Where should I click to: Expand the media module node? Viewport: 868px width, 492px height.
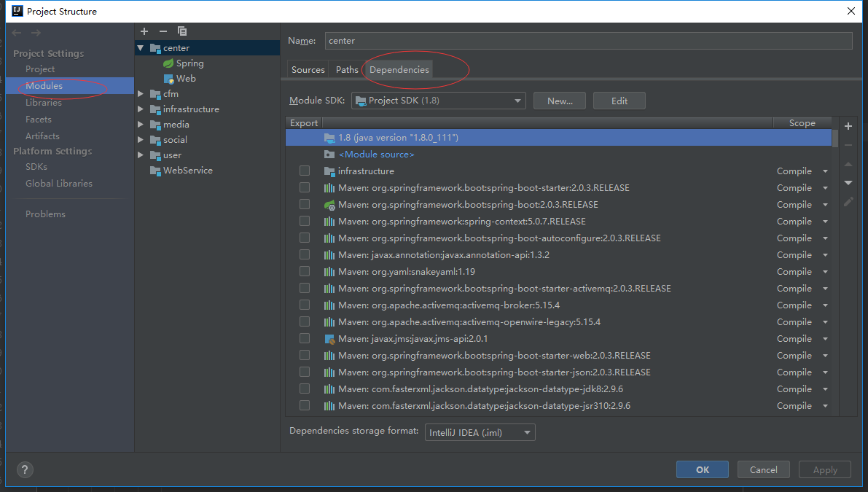point(141,125)
